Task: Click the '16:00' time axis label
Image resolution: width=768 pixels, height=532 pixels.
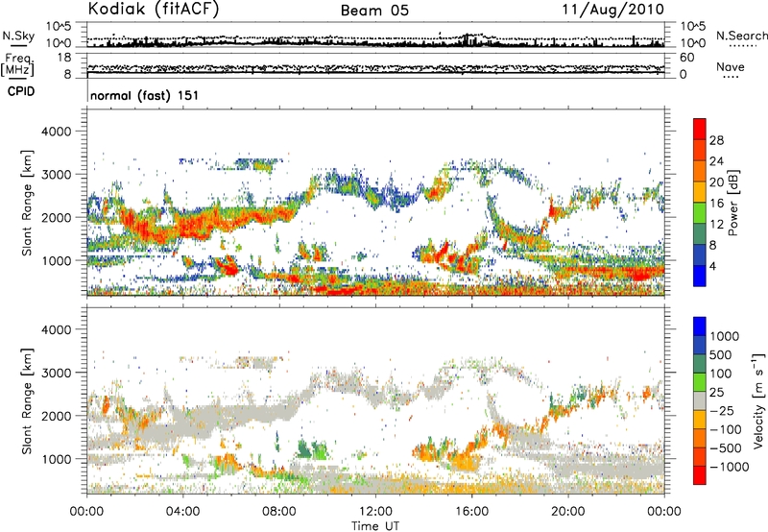Action: (x=472, y=512)
